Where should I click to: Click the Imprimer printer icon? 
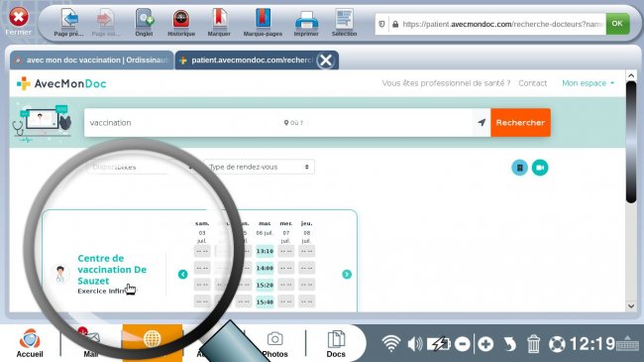tap(306, 23)
